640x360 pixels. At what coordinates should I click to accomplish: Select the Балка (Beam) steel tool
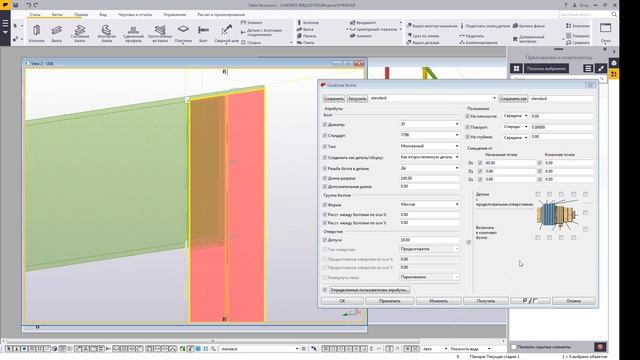56,33
